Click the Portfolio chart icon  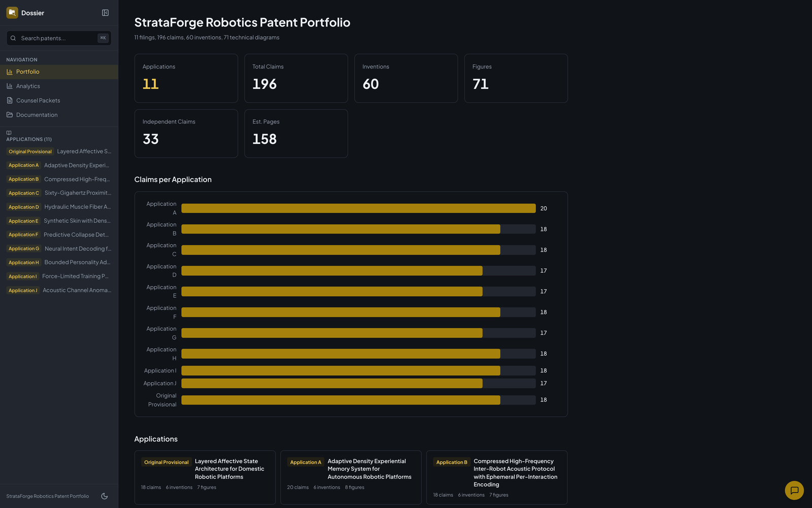point(10,72)
